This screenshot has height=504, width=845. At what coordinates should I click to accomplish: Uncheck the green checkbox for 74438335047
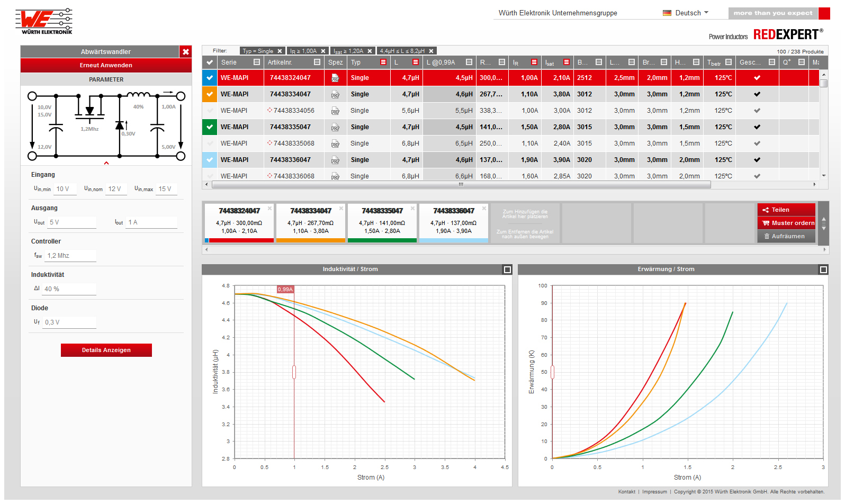tap(210, 127)
